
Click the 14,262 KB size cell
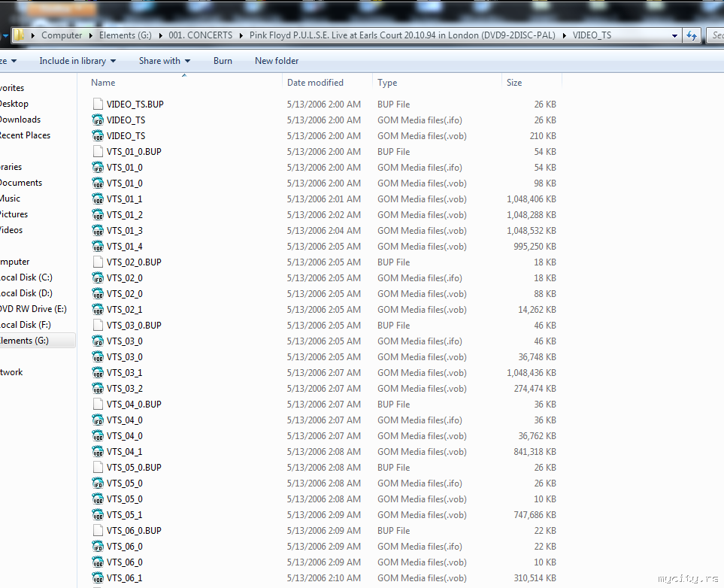tap(537, 310)
